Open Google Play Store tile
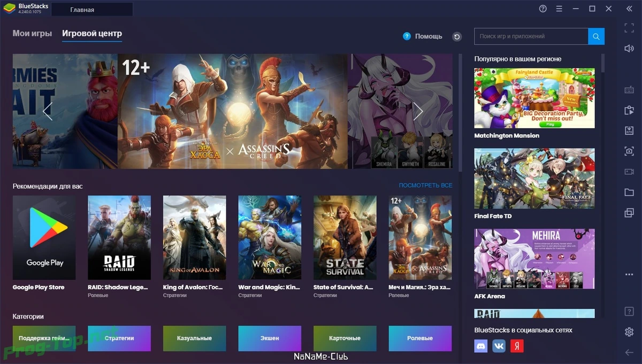Screen dimensions: 642x364 pyautogui.click(x=44, y=237)
